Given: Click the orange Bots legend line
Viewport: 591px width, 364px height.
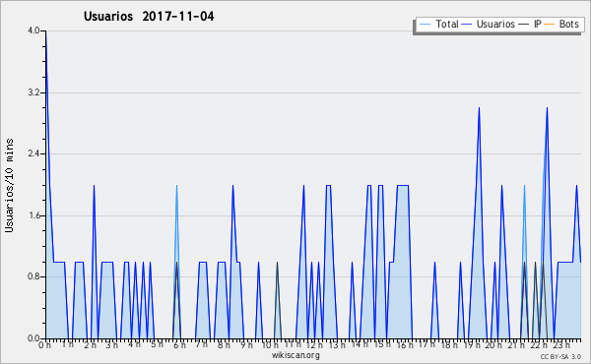Looking at the screenshot, I should 550,24.
